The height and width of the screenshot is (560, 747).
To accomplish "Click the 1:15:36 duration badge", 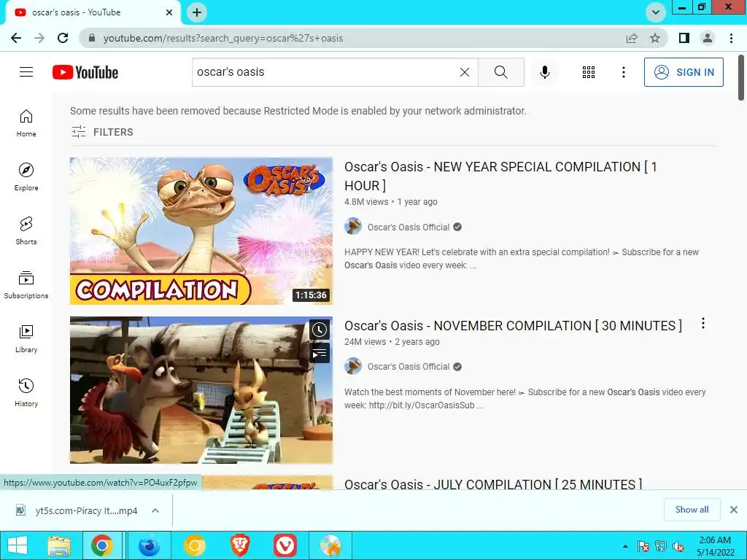I will [x=311, y=295].
